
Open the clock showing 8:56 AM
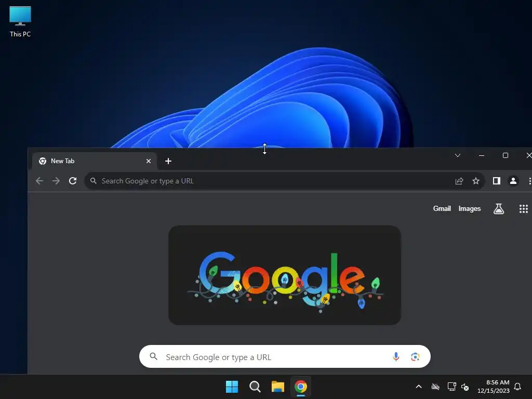494,387
